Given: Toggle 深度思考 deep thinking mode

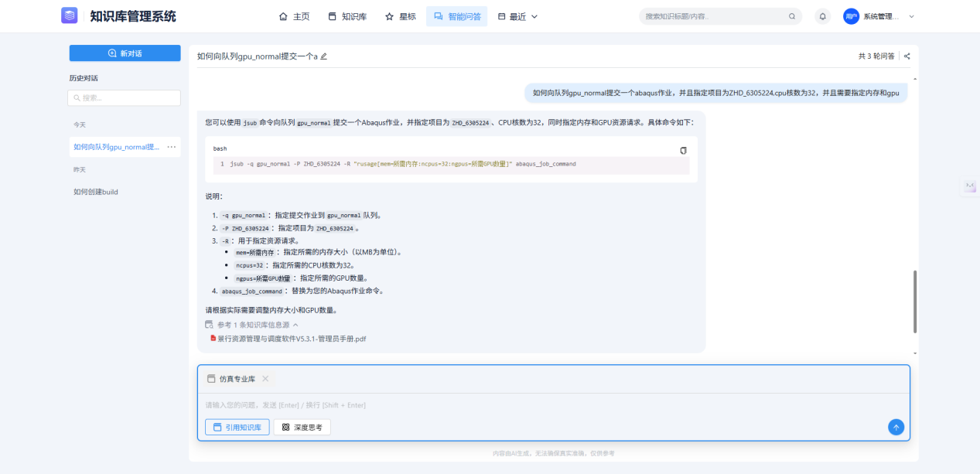Looking at the screenshot, I should coord(302,427).
